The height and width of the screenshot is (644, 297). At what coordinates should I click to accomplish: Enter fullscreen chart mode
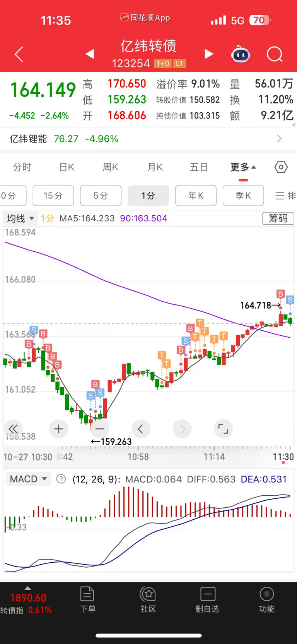pyautogui.click(x=223, y=429)
